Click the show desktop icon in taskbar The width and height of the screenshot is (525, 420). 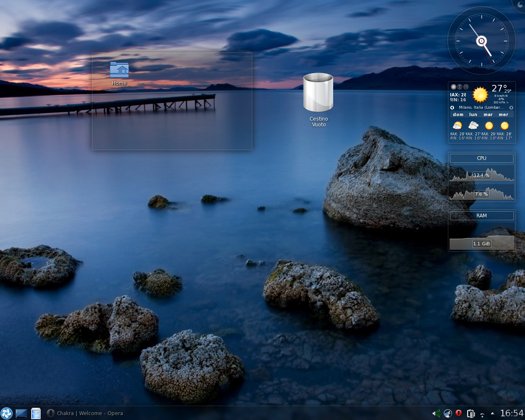click(x=21, y=413)
